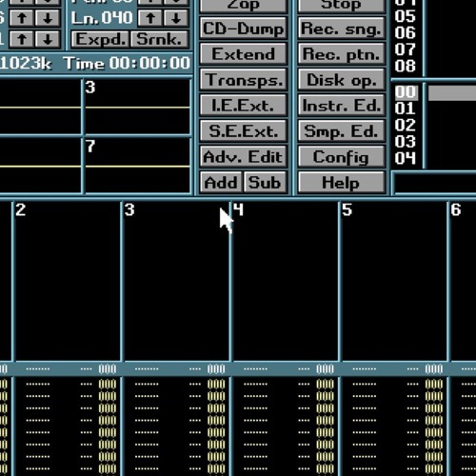Open the Transps. transpose panel

[244, 80]
